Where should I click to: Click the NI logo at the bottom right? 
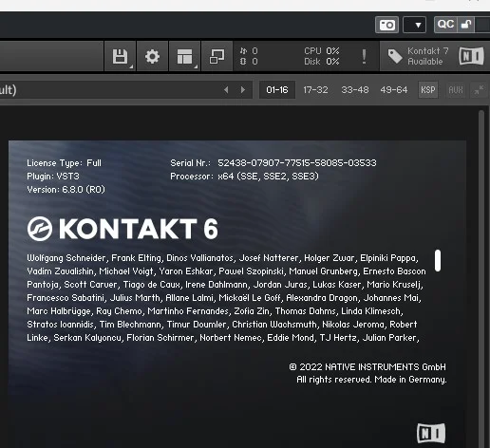click(x=431, y=433)
